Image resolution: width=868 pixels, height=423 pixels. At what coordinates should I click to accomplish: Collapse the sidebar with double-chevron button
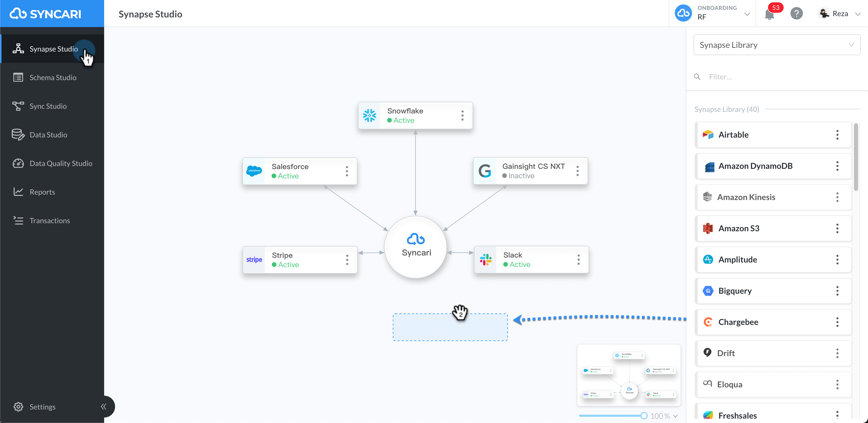(x=103, y=407)
